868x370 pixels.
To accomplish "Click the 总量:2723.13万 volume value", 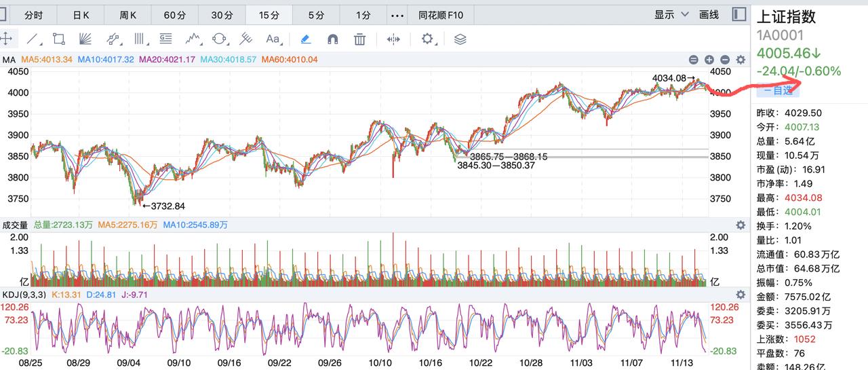I will coord(63,225).
